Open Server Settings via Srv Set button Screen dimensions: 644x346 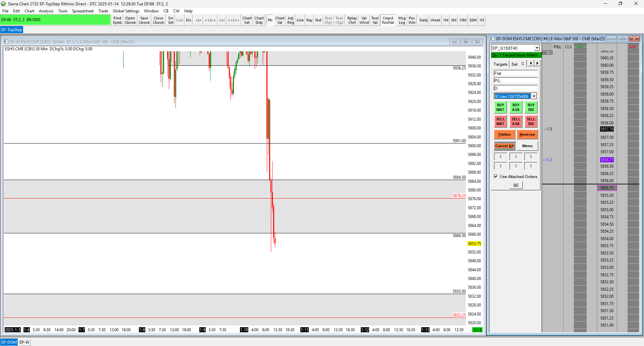click(171, 20)
